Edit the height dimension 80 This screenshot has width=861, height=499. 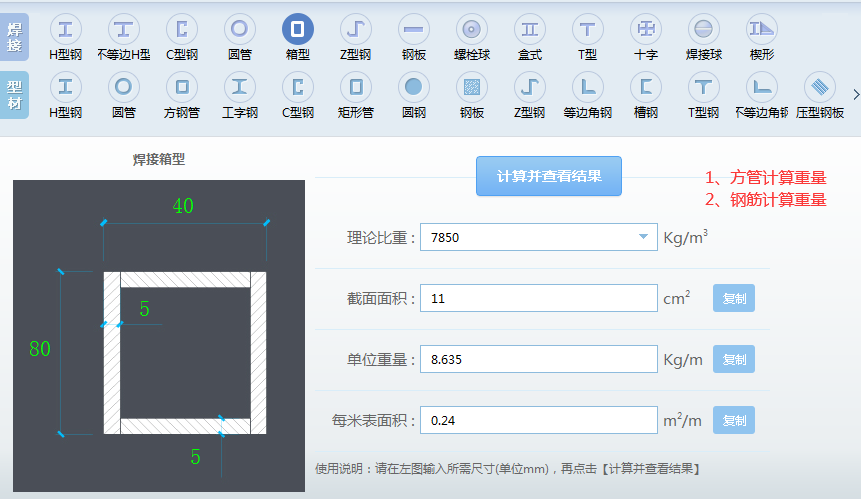click(x=40, y=349)
